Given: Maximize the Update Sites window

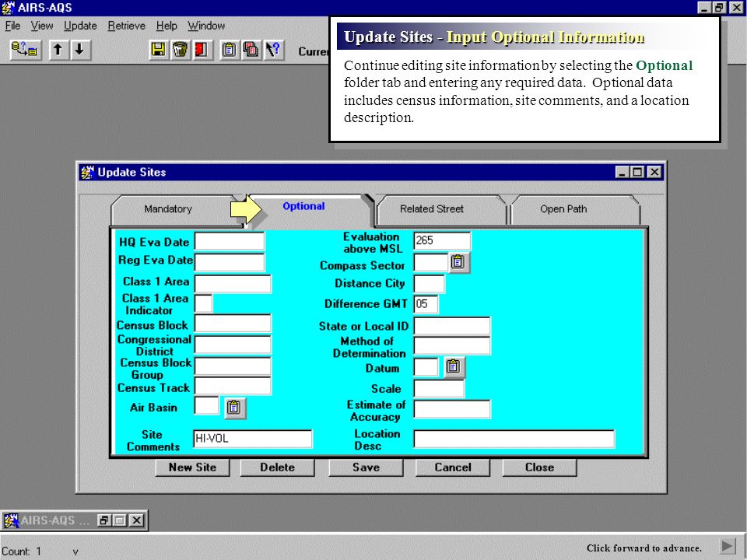Looking at the screenshot, I should tap(637, 172).
